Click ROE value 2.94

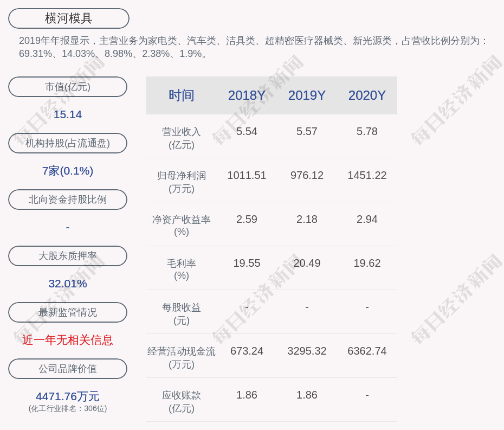pos(367,220)
